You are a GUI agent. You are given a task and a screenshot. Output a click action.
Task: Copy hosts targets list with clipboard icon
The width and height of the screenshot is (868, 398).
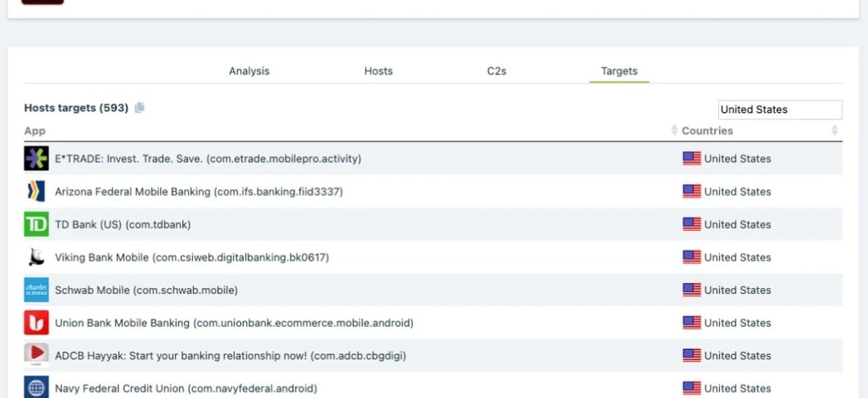pos(140,108)
